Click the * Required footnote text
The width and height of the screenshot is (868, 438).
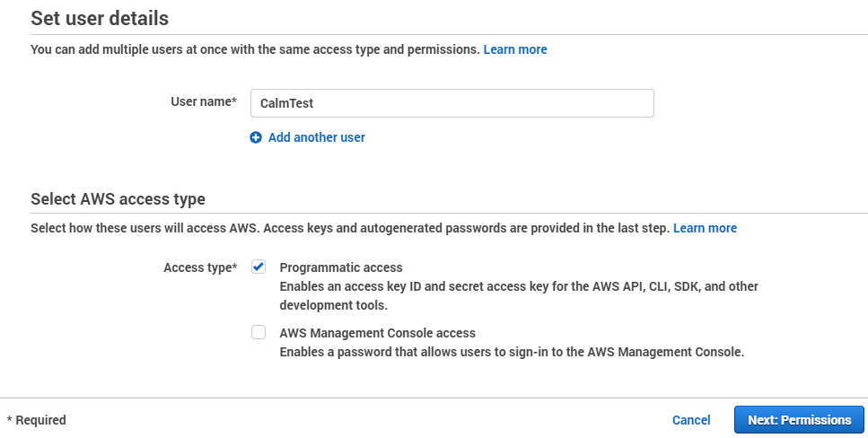tap(37, 420)
